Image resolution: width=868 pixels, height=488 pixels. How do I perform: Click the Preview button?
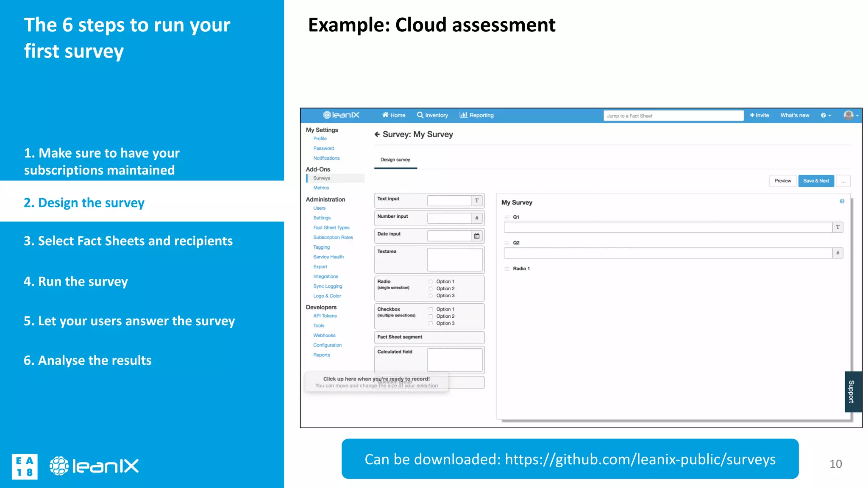[783, 181]
